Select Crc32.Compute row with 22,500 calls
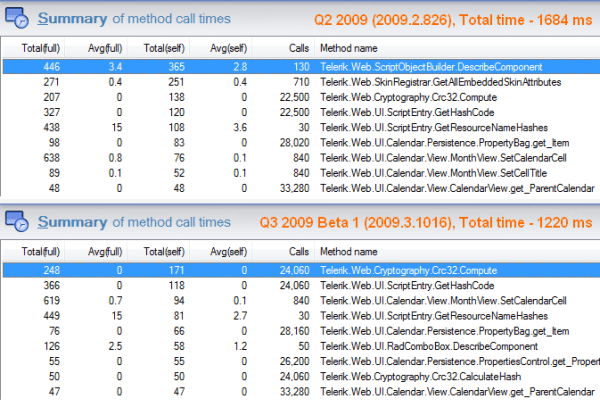 (302, 97)
